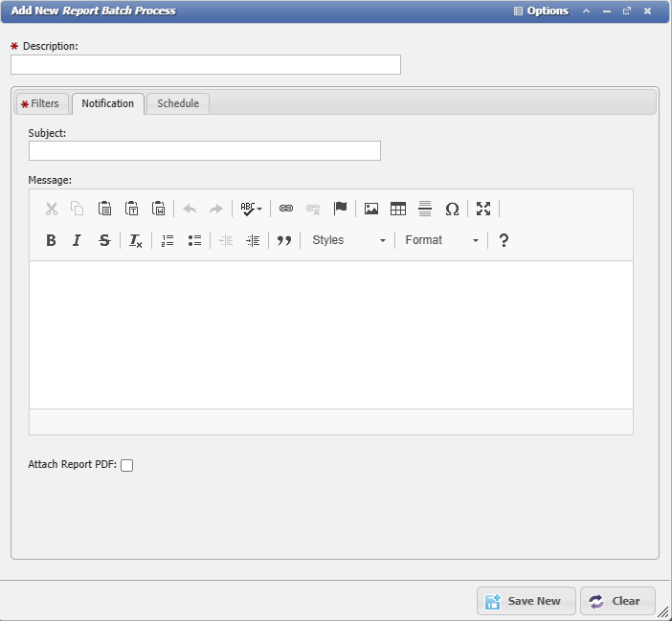Click the strikethrough formatting icon
Viewport: 672px width, 621px height.
click(x=104, y=240)
